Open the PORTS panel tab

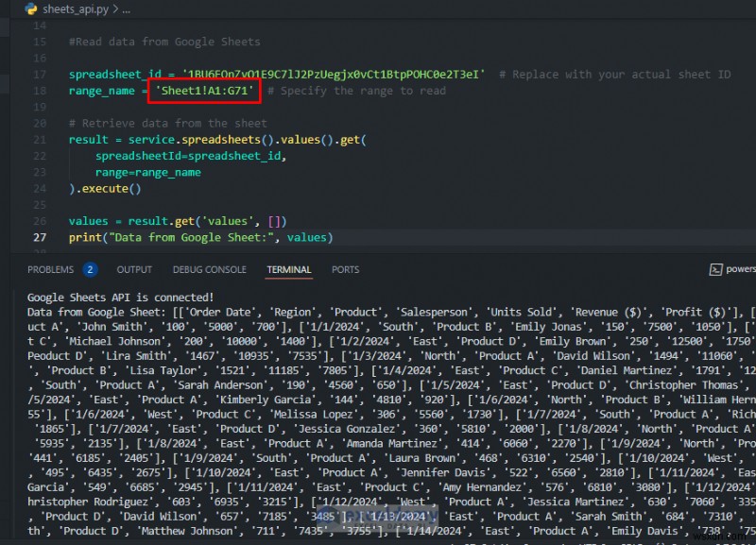click(345, 269)
